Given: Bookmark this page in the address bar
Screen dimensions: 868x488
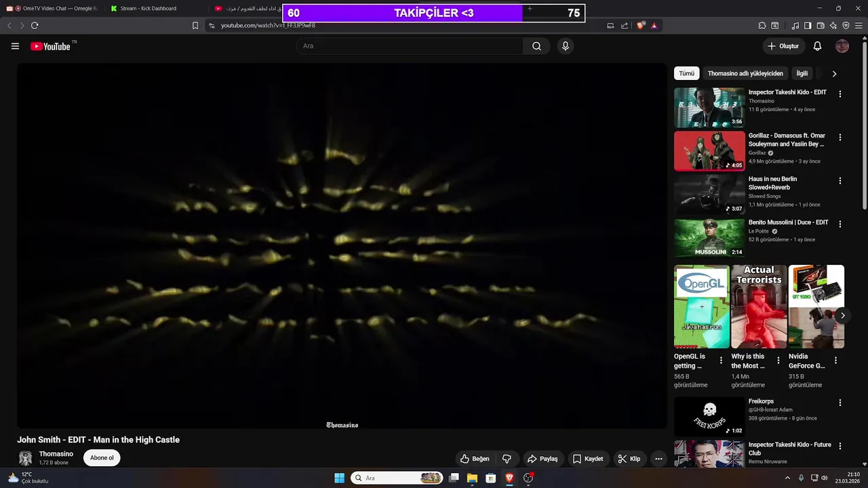Looking at the screenshot, I should click(195, 25).
